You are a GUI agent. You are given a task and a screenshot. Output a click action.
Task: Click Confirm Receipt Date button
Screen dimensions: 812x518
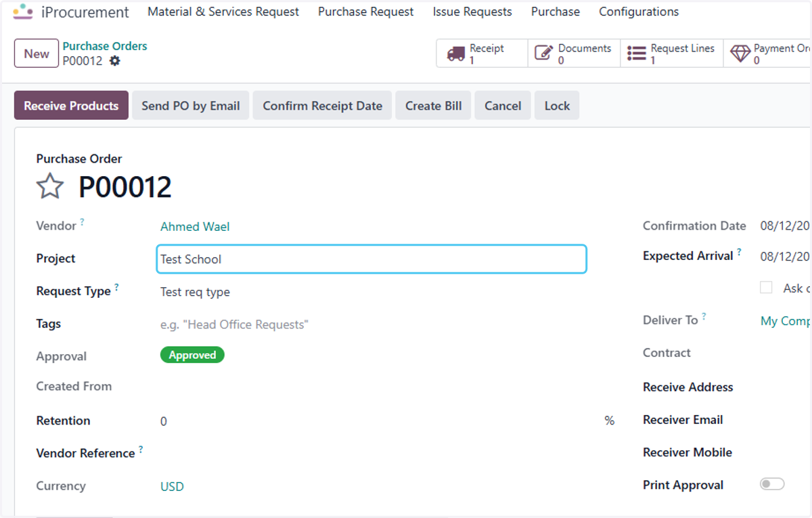pos(323,106)
